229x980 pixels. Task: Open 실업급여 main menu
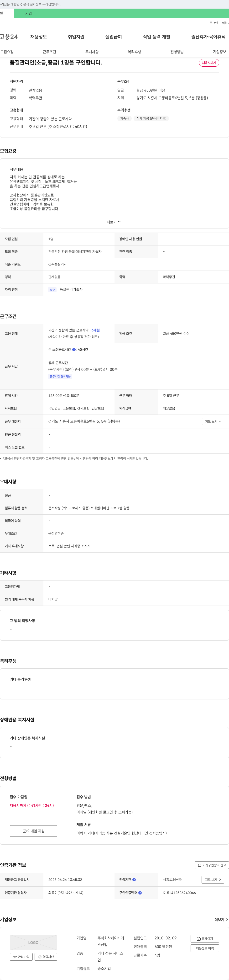coord(114,37)
